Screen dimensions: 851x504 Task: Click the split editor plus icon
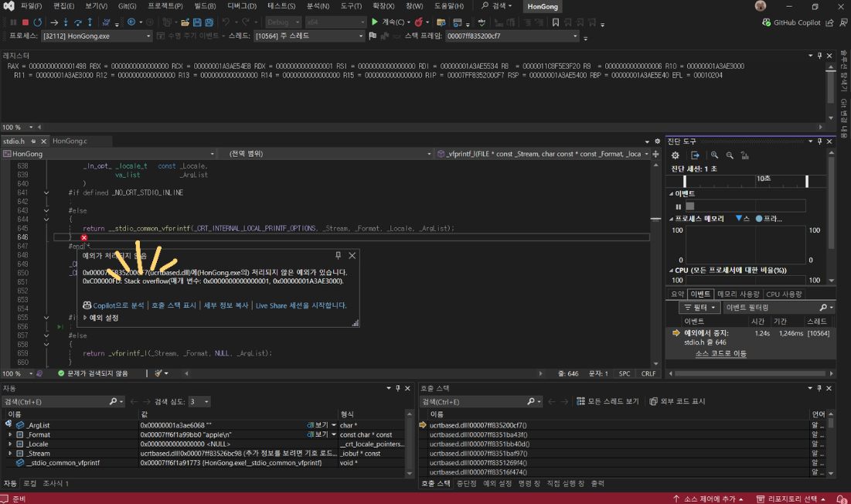tap(655, 154)
